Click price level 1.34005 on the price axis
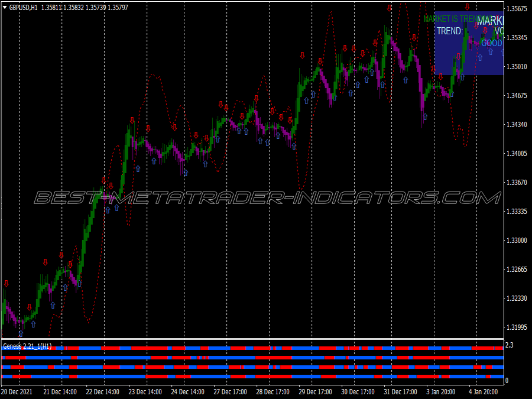This screenshot has width=532, height=399. 517,154
